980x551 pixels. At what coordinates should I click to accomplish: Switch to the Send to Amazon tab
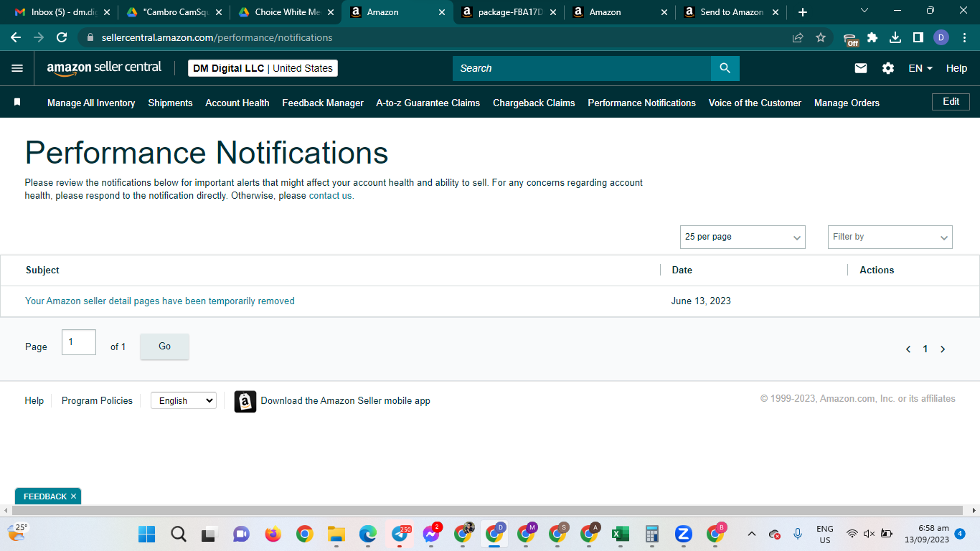(x=732, y=12)
